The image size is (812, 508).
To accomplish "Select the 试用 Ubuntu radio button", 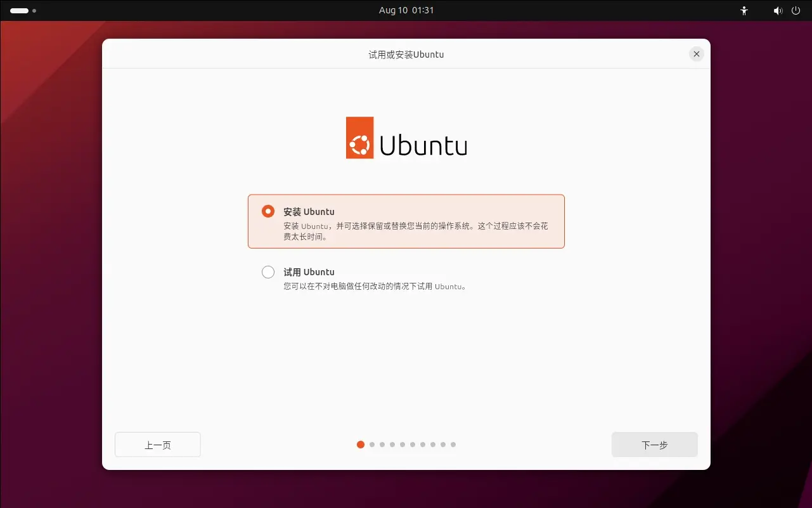I will tap(268, 272).
